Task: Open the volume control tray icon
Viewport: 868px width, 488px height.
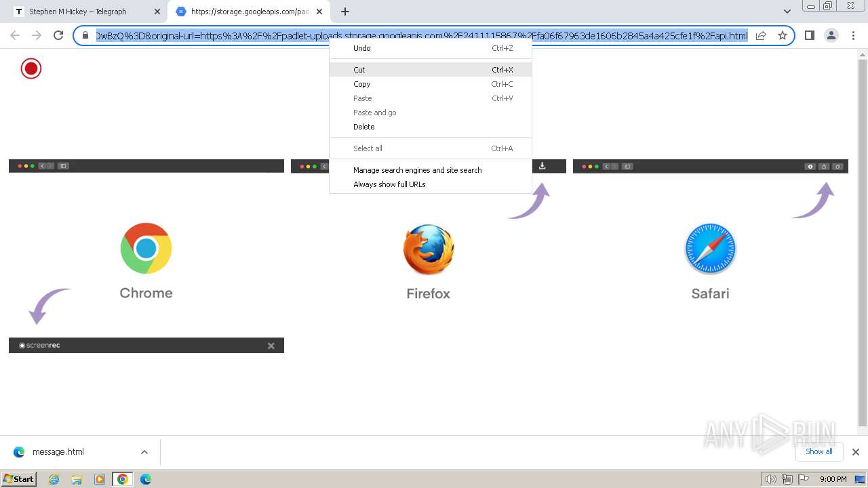Action: click(770, 479)
